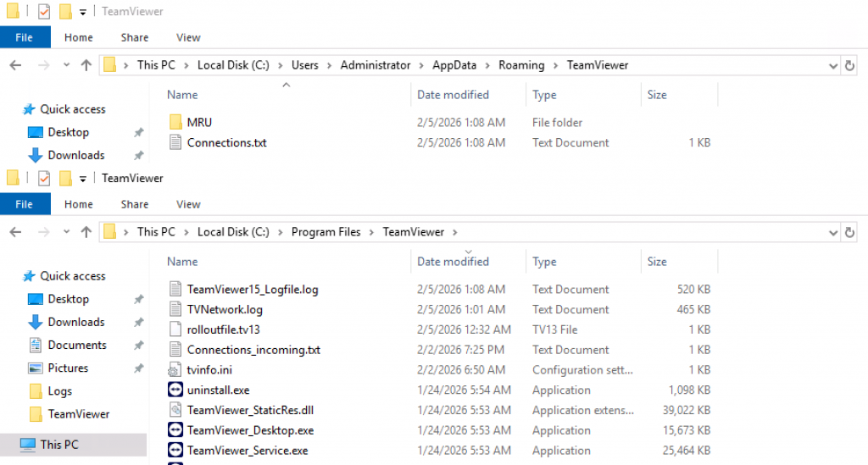Screen dimensions: 868x465
Task: Open the File tab in the top window
Action: pos(25,37)
